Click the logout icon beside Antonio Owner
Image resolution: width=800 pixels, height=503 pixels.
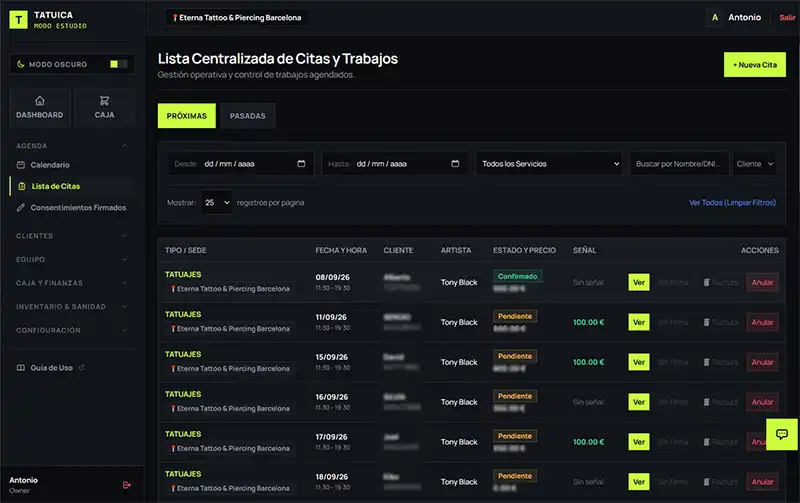point(127,485)
